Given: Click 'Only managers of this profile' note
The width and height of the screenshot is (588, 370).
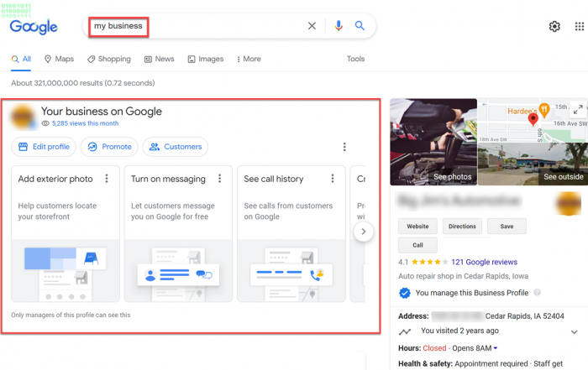Looking at the screenshot, I should [x=71, y=315].
